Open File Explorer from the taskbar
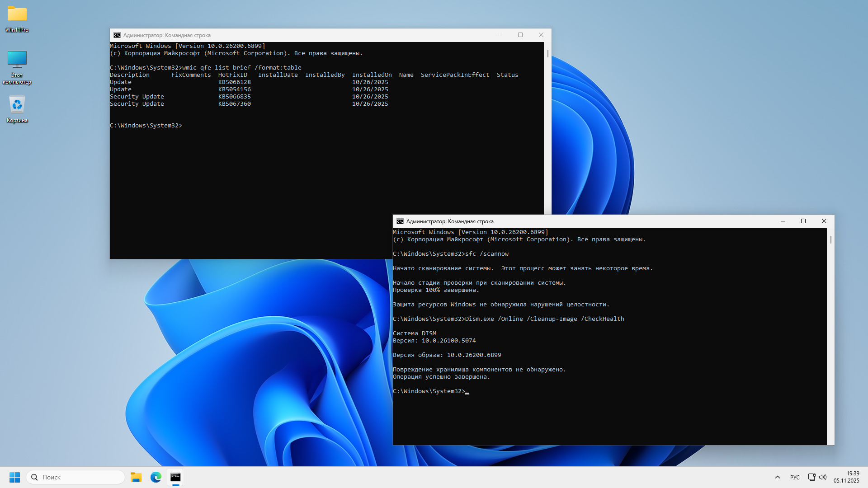868x488 pixels. tap(136, 477)
